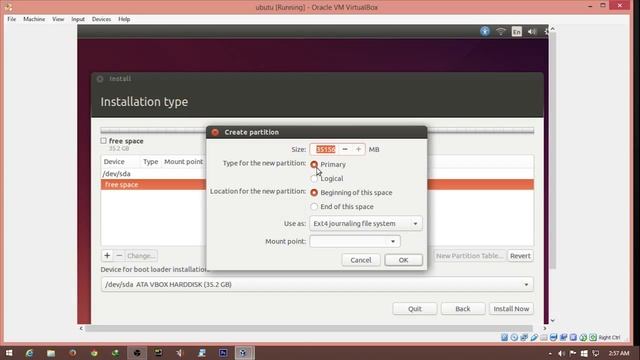The height and width of the screenshot is (360, 640).
Task: Click VirtualBox taskbar icon
Action: [244, 353]
